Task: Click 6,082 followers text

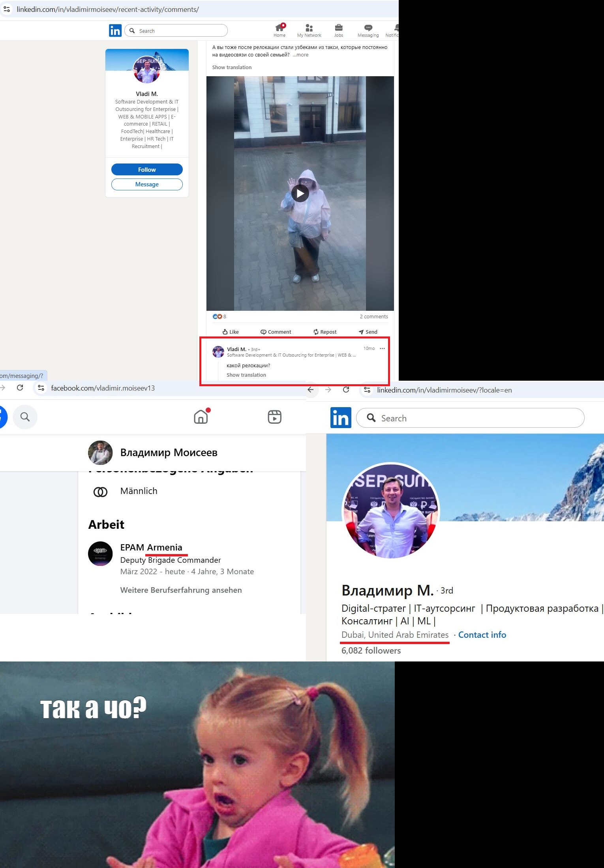Action: tap(371, 650)
